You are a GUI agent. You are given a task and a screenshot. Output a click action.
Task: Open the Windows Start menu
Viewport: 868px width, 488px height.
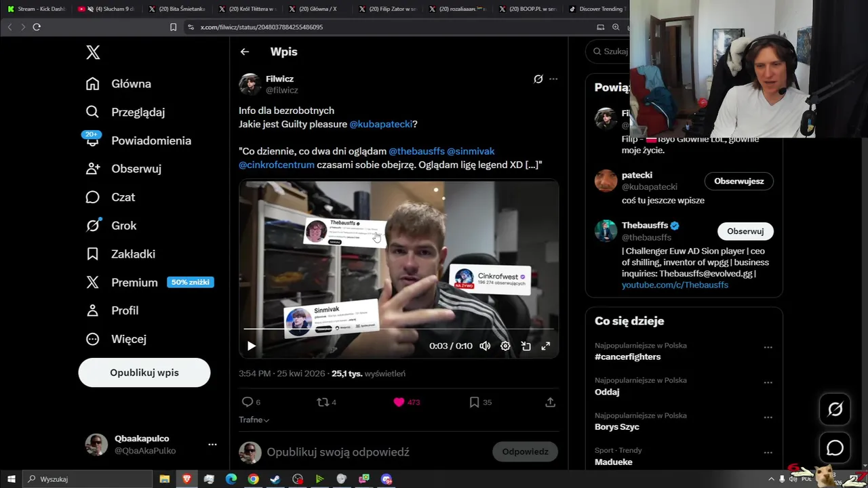pyautogui.click(x=11, y=479)
